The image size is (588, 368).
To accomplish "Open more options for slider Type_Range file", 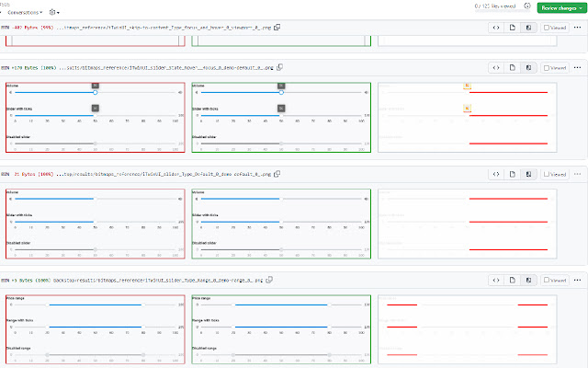I will [x=578, y=280].
